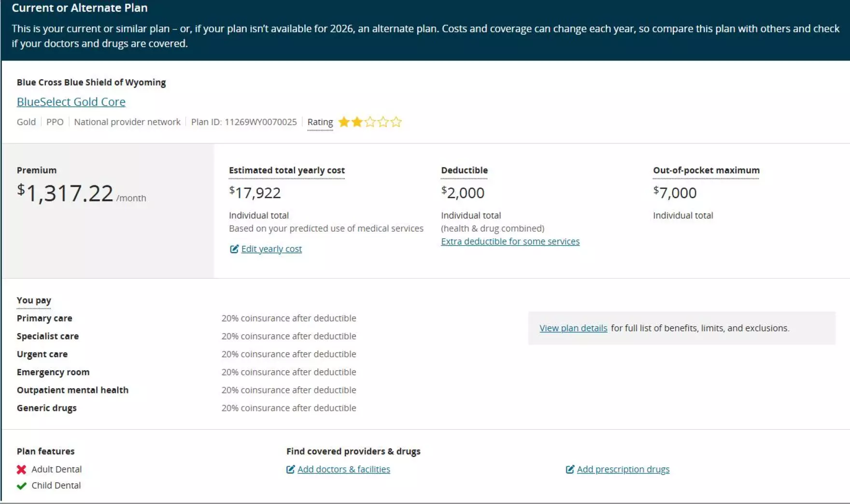Click the edit icon beside Add prescription drugs
The image size is (850, 504).
point(570,469)
